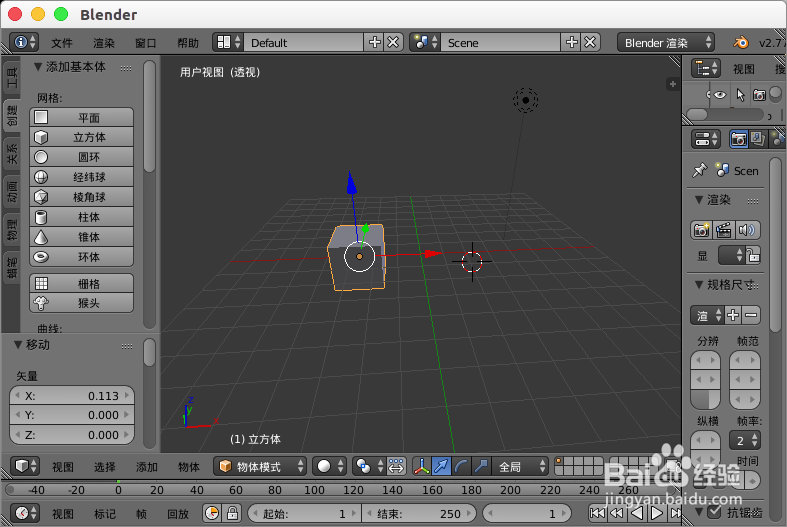Screen dimensions: 787x527
Task: Open the 物体模式 mode dropdown
Action: [260, 466]
